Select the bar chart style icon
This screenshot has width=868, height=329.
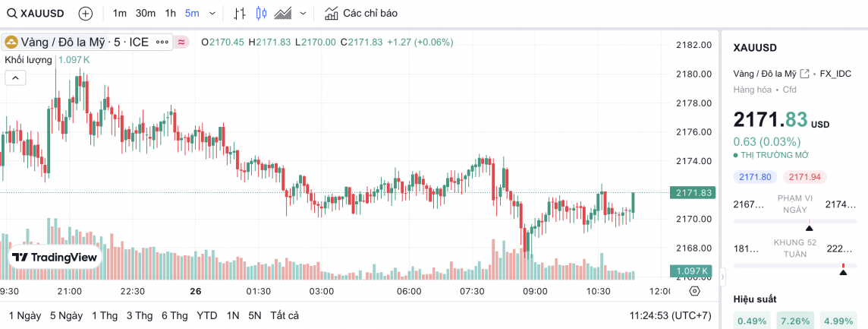tap(240, 13)
